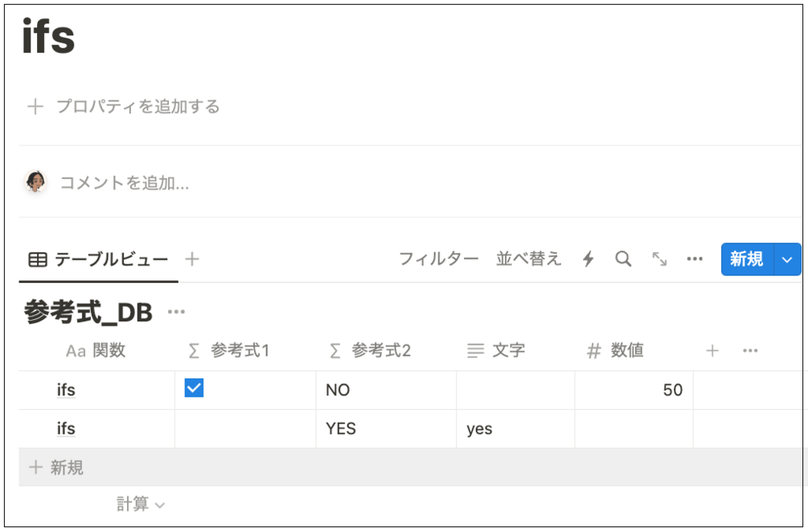The width and height of the screenshot is (808, 532).
Task: Open column options dots in header row
Action: 750,350
